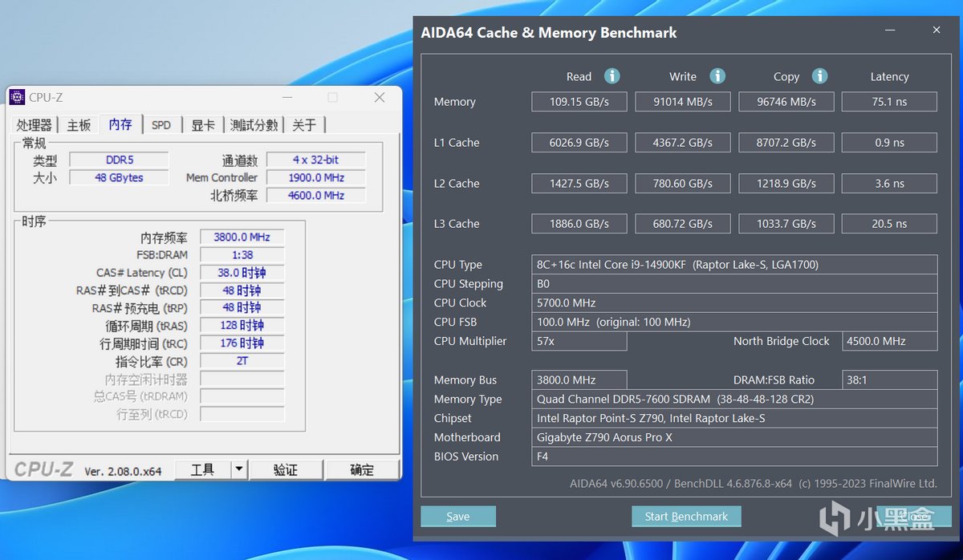Image resolution: width=963 pixels, height=560 pixels.
Task: Click the L3 Cache Write value 680.72 GB/s
Action: tap(683, 224)
